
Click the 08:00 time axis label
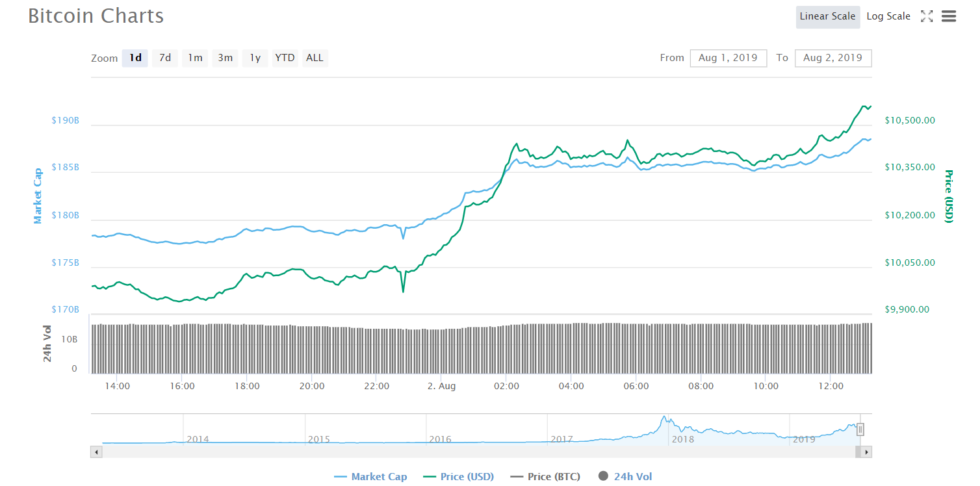point(701,386)
